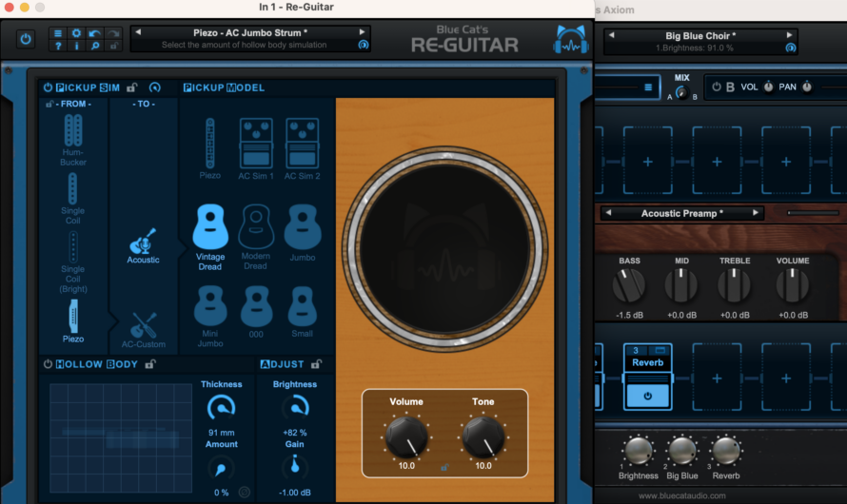Click the Adjust Gain knob
This screenshot has height=504, width=847.
tap(295, 466)
